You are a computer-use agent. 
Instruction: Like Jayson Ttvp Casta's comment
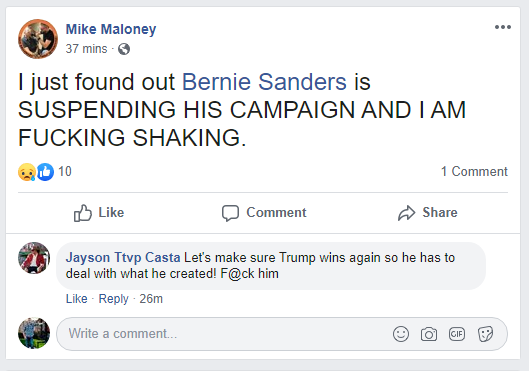77,299
